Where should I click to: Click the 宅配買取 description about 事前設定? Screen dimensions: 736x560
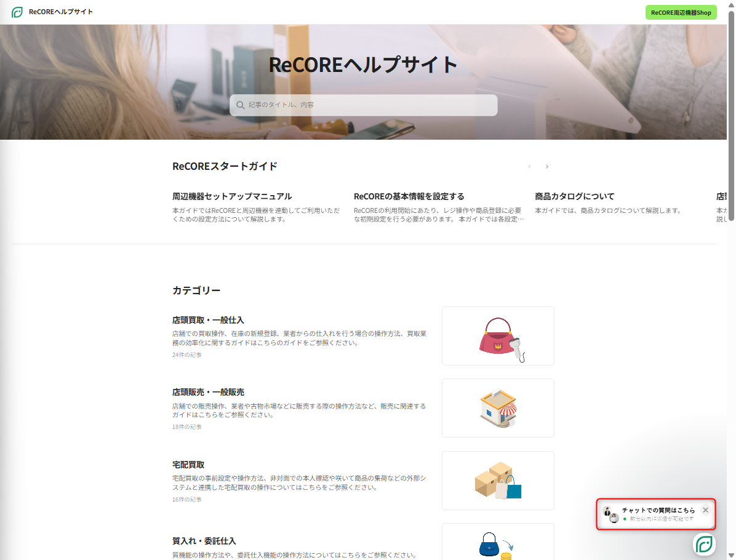click(300, 483)
